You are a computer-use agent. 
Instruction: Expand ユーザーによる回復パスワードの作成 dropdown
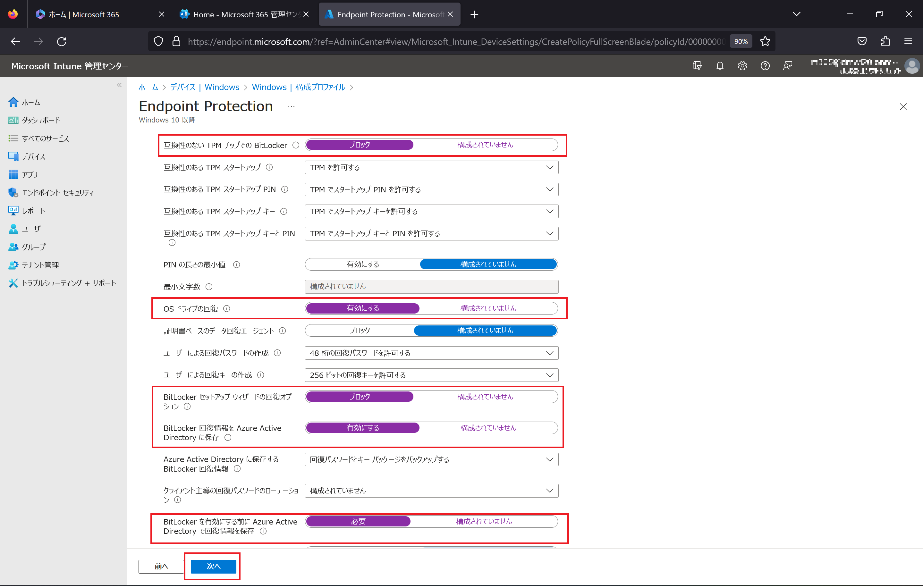432,353
